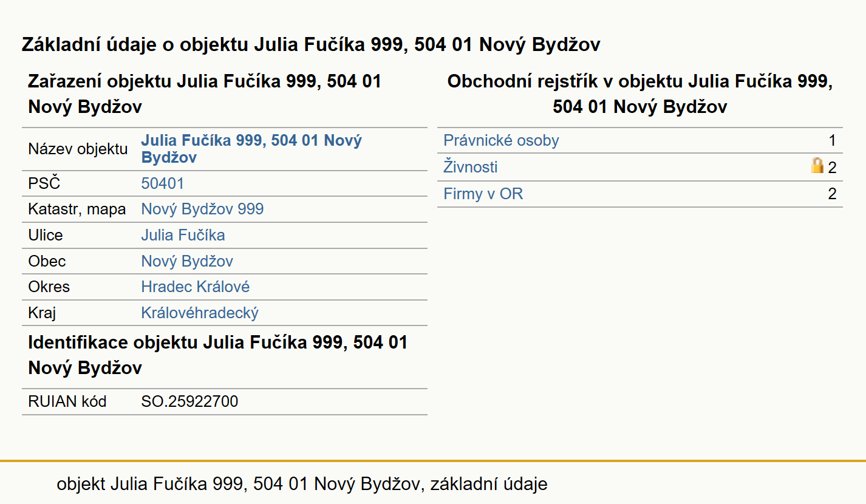
Task: Click the count 2 beside Živnosti lock
Action: (x=832, y=168)
